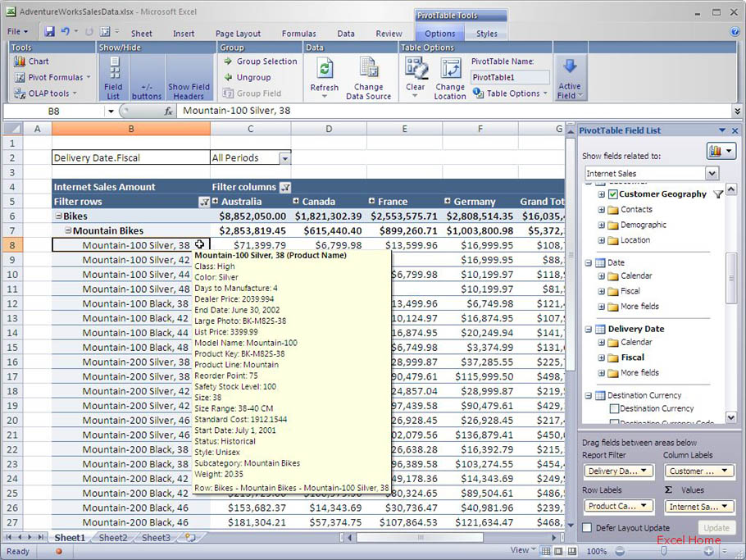Click the insert new sheet tab icon
Image resolution: width=746 pixels, height=560 pixels.
[190, 537]
